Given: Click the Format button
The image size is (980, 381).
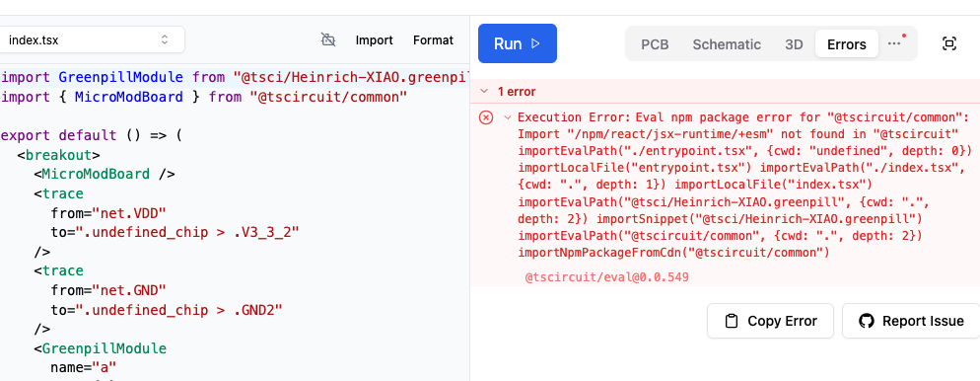Looking at the screenshot, I should 433,40.
